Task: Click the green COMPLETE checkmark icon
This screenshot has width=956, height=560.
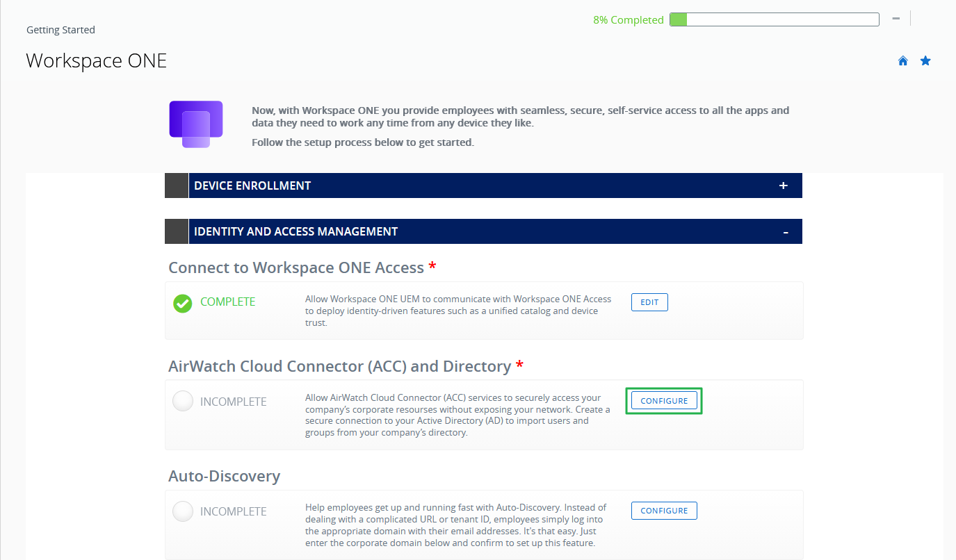Action: 183,303
